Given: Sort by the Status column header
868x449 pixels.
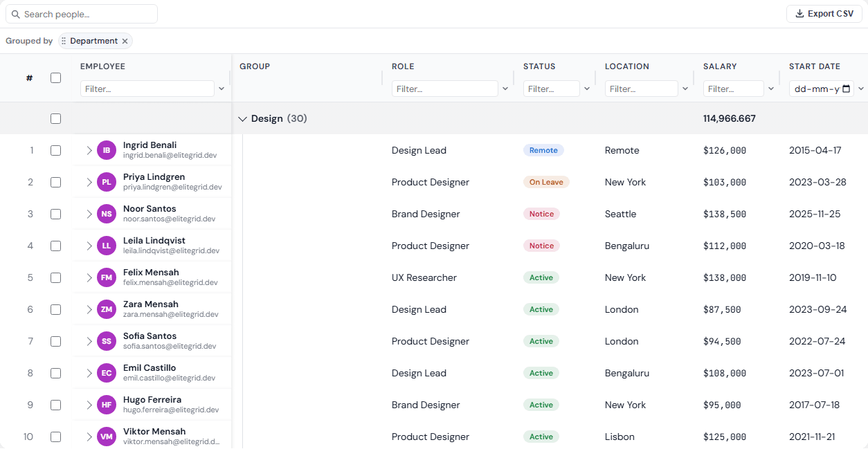Looking at the screenshot, I should (x=539, y=66).
